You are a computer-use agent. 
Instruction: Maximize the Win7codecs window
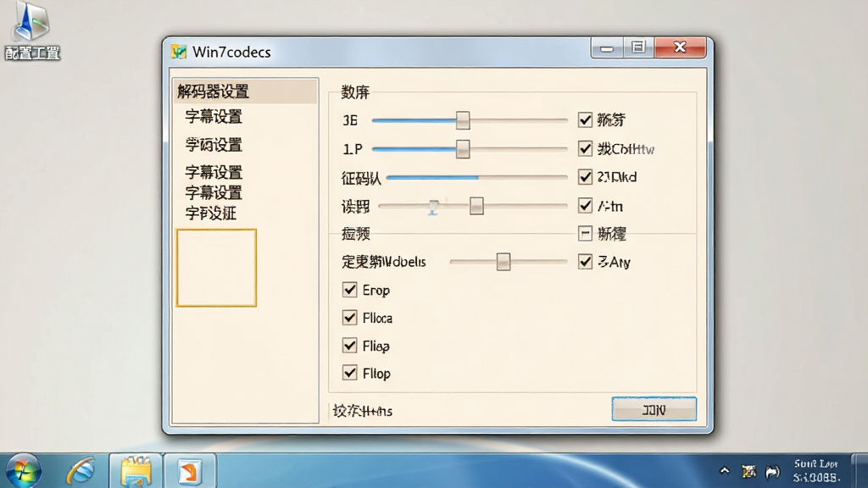[x=638, y=48]
